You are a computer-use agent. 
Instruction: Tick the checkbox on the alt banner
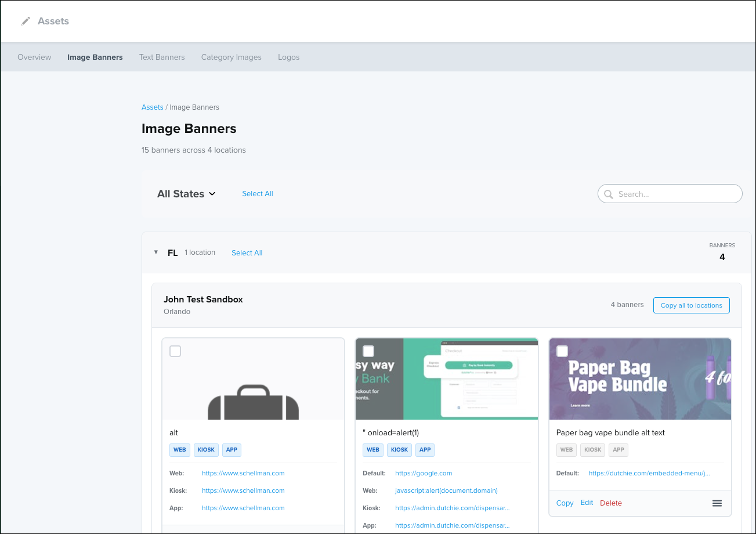click(175, 351)
